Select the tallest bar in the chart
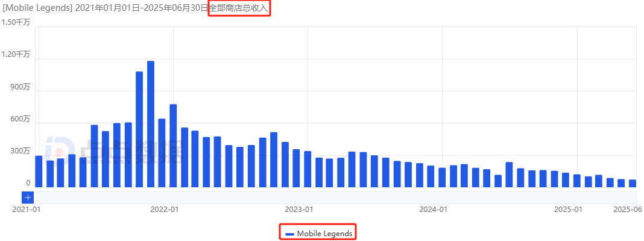The height and width of the screenshot is (241, 644). (x=151, y=124)
